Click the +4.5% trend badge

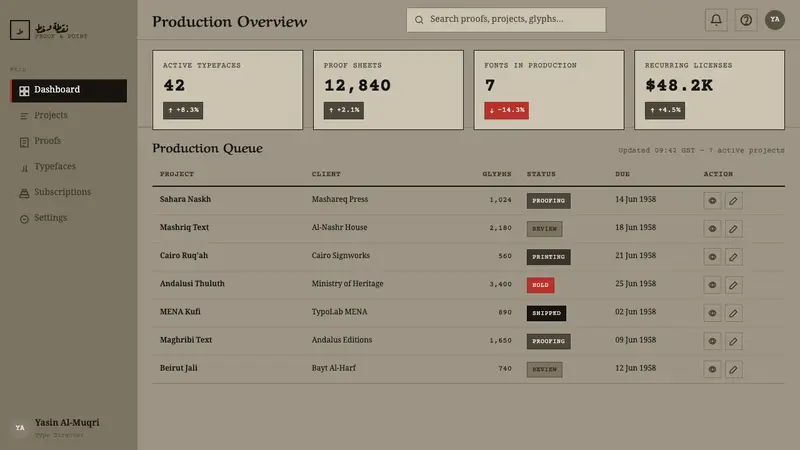point(665,110)
